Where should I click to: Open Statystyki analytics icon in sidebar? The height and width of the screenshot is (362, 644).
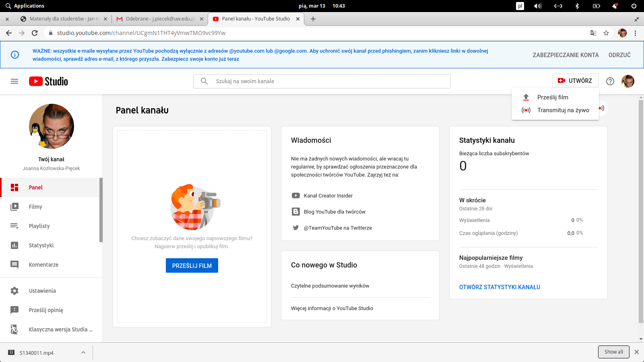14,245
